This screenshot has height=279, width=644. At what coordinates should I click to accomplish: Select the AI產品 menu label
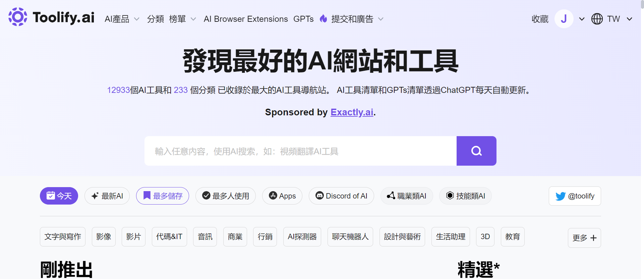tap(117, 19)
